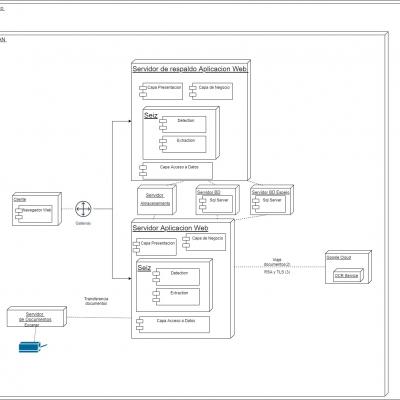Click component icon of Capa Acceso a Datos in Servidor Aplicacion Web

tap(140, 324)
